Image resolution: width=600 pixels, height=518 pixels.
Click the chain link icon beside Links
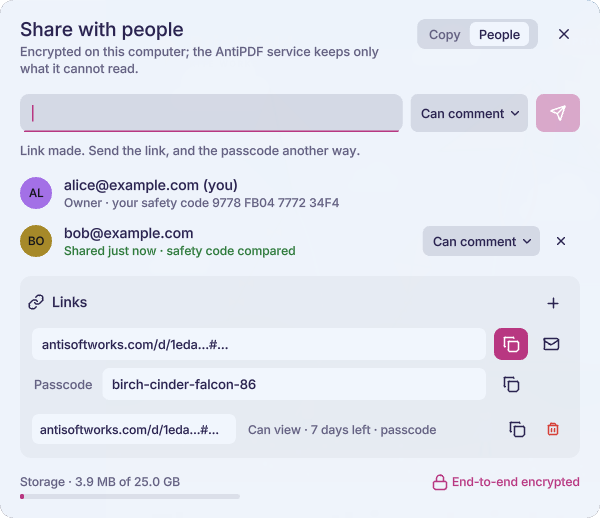pyautogui.click(x=36, y=302)
